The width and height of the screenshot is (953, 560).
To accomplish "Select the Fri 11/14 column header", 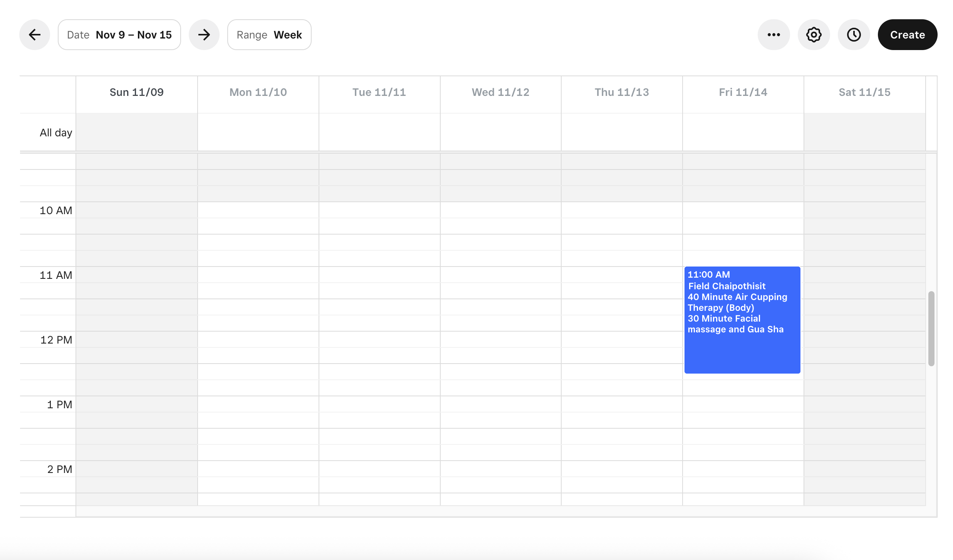I will coord(743,92).
